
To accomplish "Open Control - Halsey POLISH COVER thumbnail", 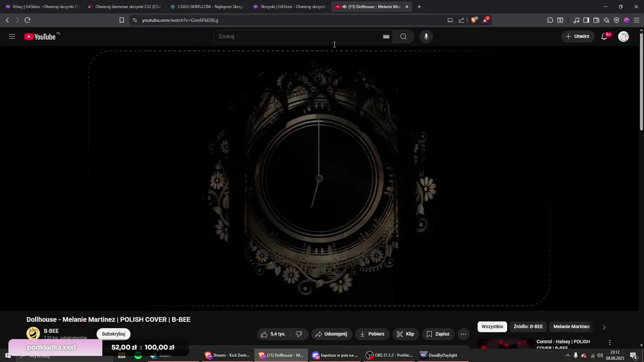I will [506, 343].
